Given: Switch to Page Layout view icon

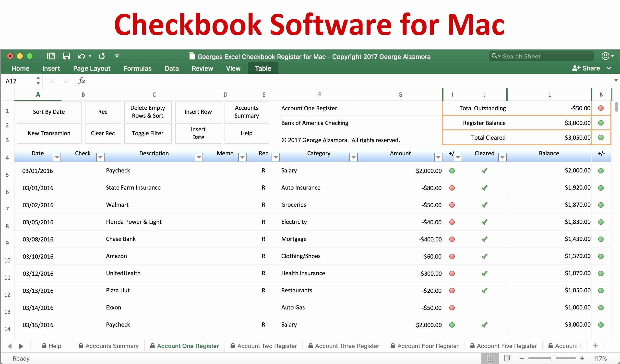Looking at the screenshot, I should pos(508,358).
